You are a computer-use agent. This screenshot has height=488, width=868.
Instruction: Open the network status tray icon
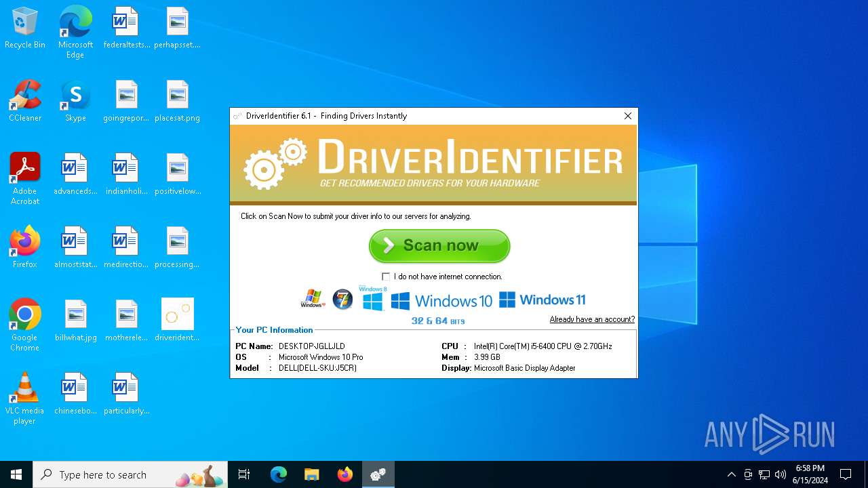coord(764,474)
